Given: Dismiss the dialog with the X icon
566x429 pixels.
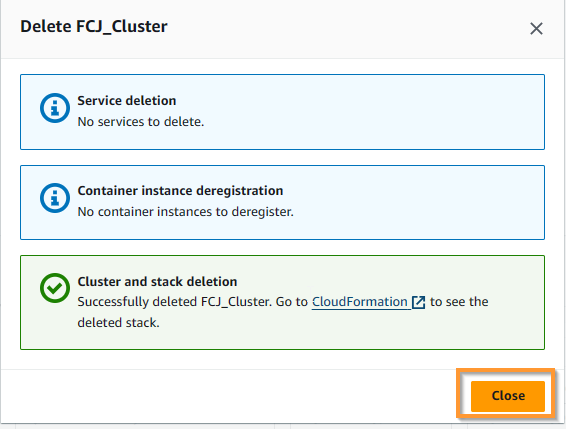Looking at the screenshot, I should (x=536, y=29).
